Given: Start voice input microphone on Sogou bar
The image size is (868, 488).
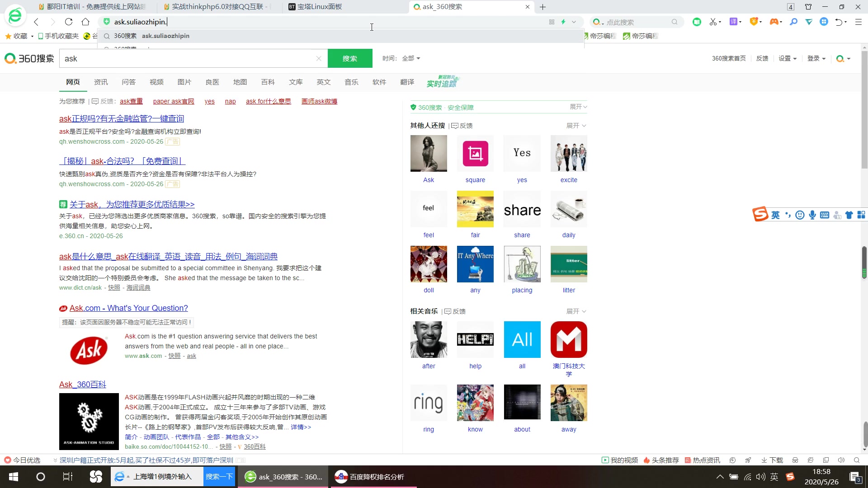Looking at the screenshot, I should point(812,216).
